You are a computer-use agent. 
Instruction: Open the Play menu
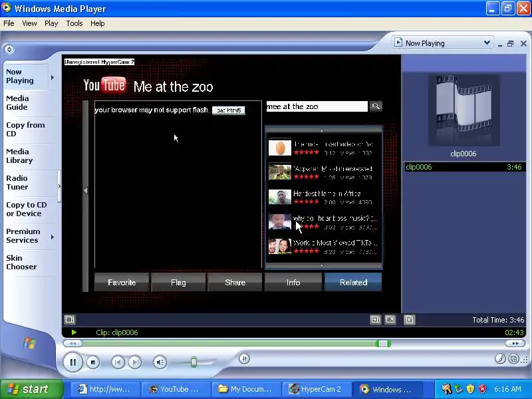point(51,23)
